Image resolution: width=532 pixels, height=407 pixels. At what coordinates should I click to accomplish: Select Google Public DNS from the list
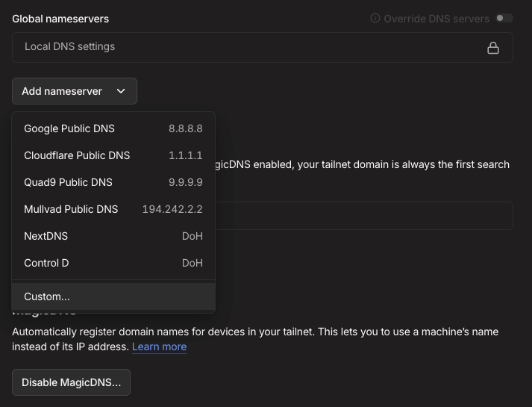69,128
